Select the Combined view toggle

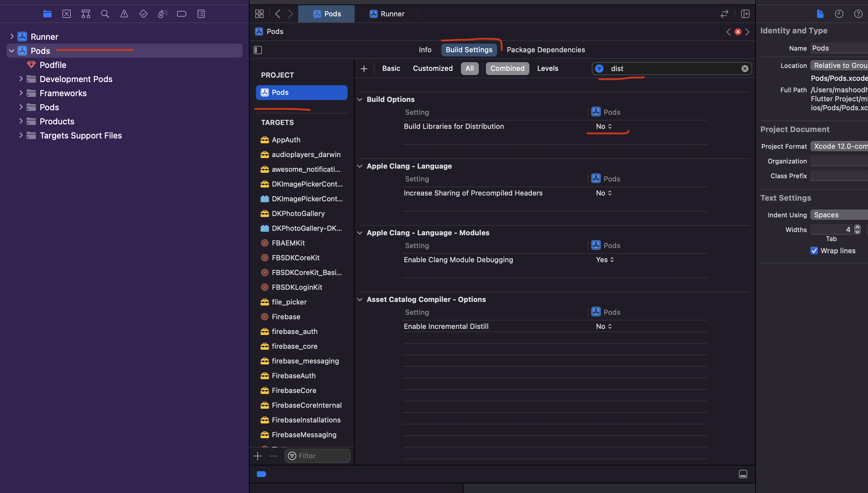pos(507,68)
